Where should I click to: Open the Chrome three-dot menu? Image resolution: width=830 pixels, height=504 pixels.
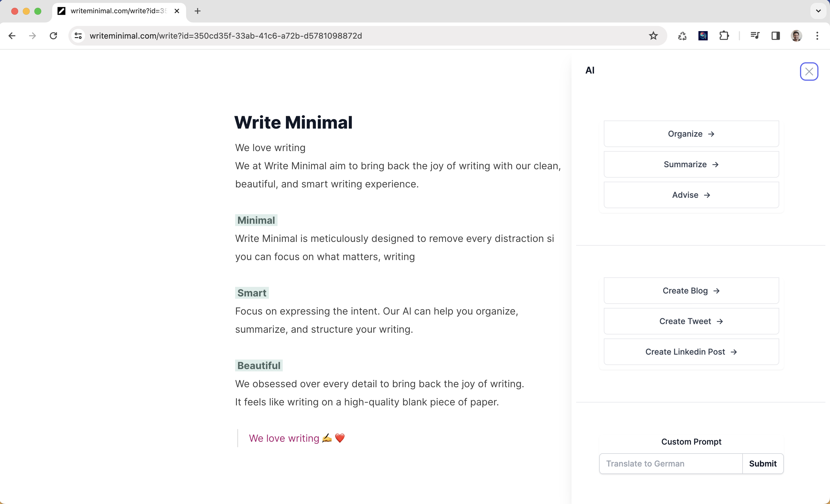coord(817,36)
